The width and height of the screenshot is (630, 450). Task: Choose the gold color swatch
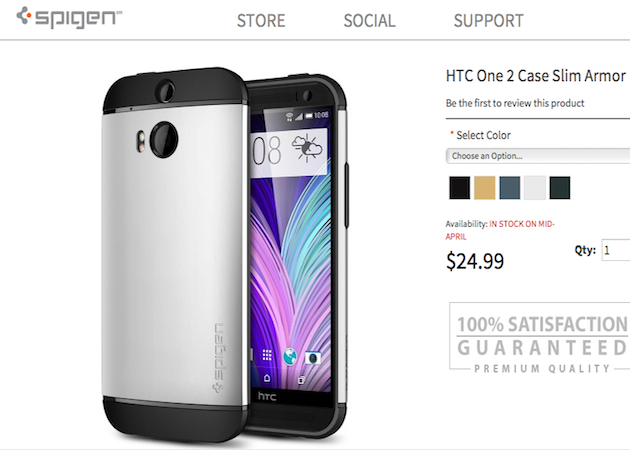485,188
